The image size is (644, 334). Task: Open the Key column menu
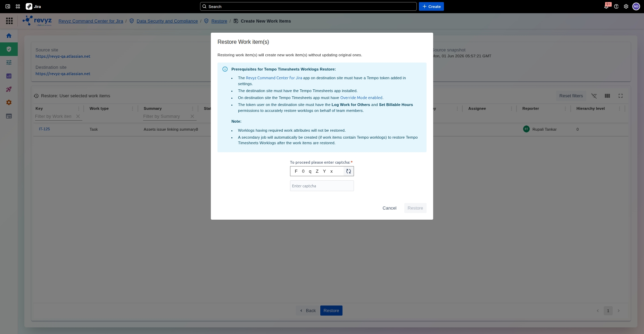pos(79,109)
